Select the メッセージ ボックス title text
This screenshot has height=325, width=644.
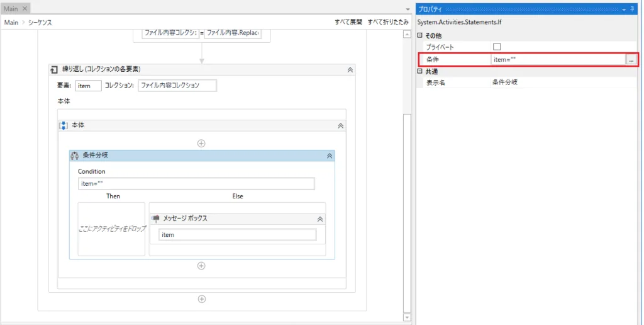(186, 219)
